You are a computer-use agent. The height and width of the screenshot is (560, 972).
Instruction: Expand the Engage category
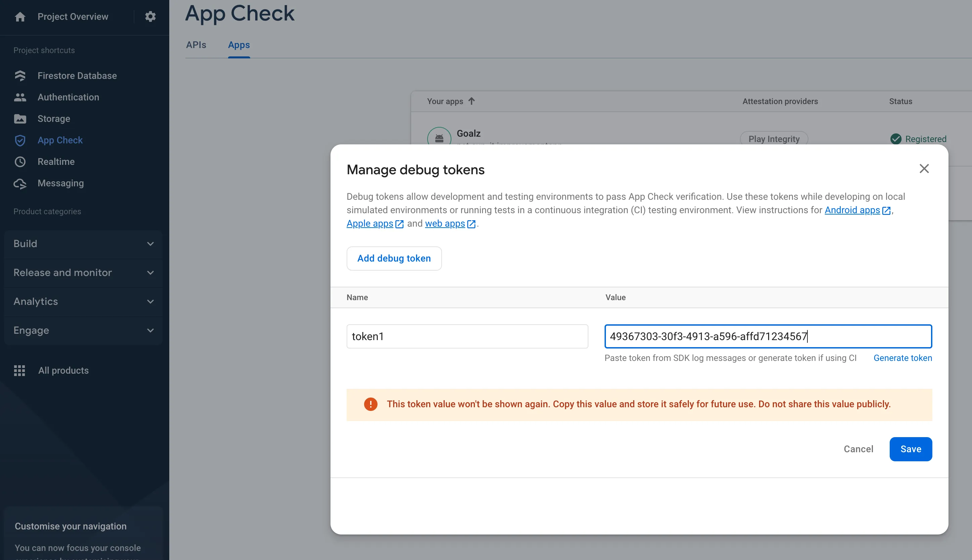(x=83, y=330)
